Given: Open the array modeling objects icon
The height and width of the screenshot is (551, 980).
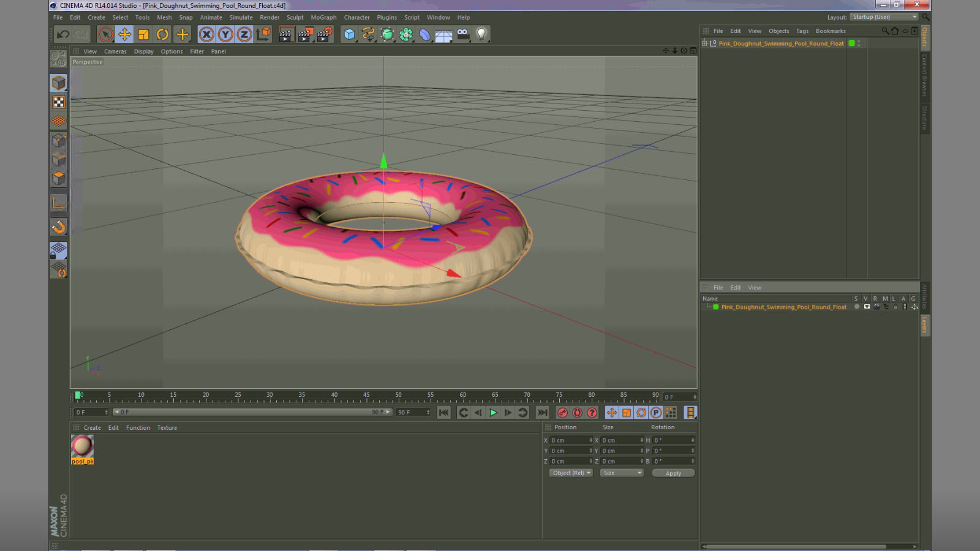Looking at the screenshot, I should (x=406, y=34).
